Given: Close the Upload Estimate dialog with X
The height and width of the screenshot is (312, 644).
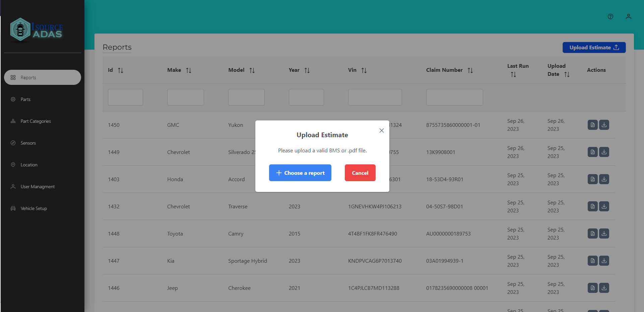Looking at the screenshot, I should [382, 131].
